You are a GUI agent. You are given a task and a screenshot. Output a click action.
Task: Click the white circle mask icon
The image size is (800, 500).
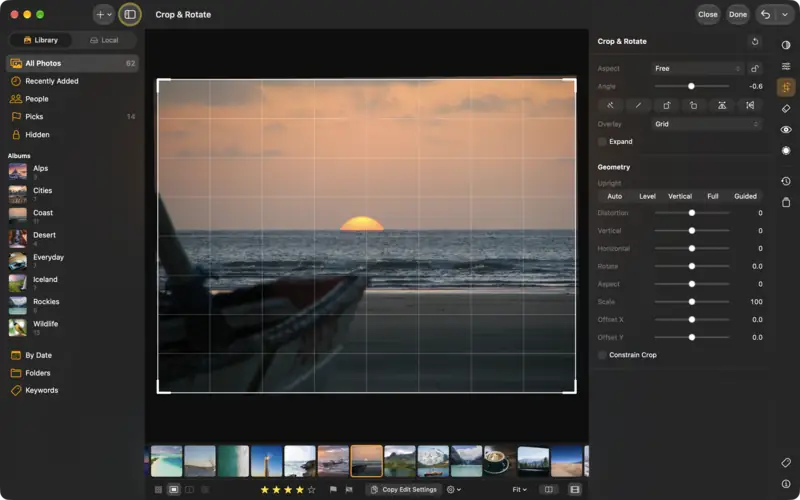coord(786,151)
